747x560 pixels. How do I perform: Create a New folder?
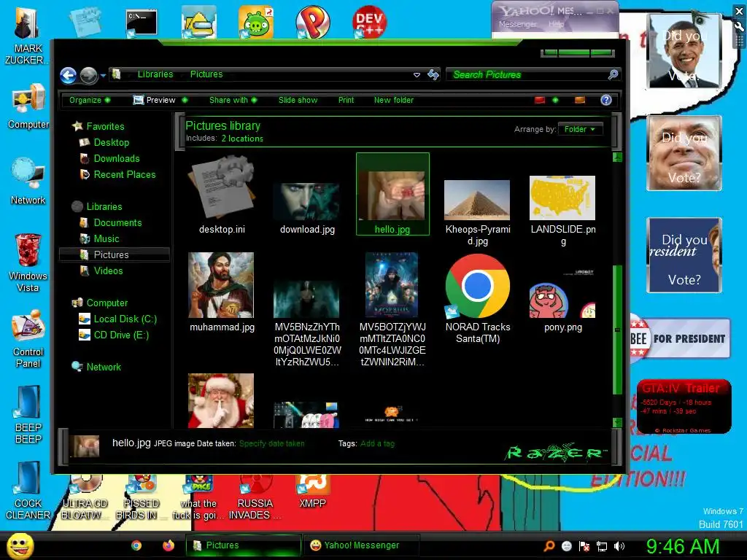(393, 100)
